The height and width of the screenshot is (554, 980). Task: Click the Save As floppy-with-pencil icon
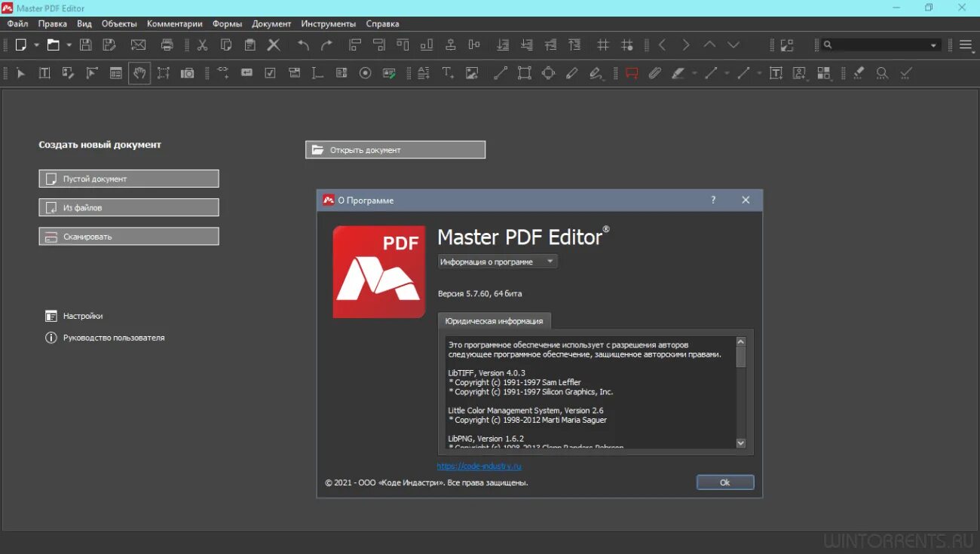pos(109,45)
